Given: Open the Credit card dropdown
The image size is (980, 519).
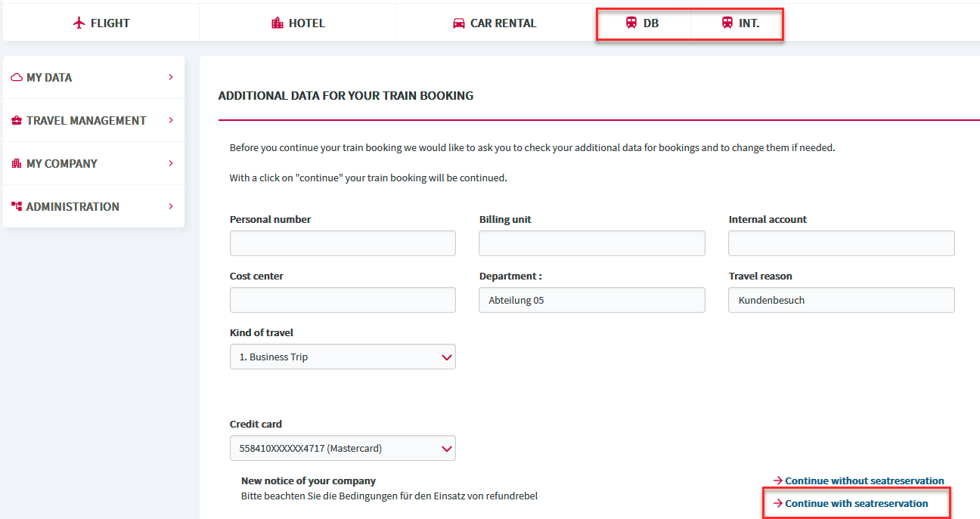Looking at the screenshot, I should tap(343, 448).
